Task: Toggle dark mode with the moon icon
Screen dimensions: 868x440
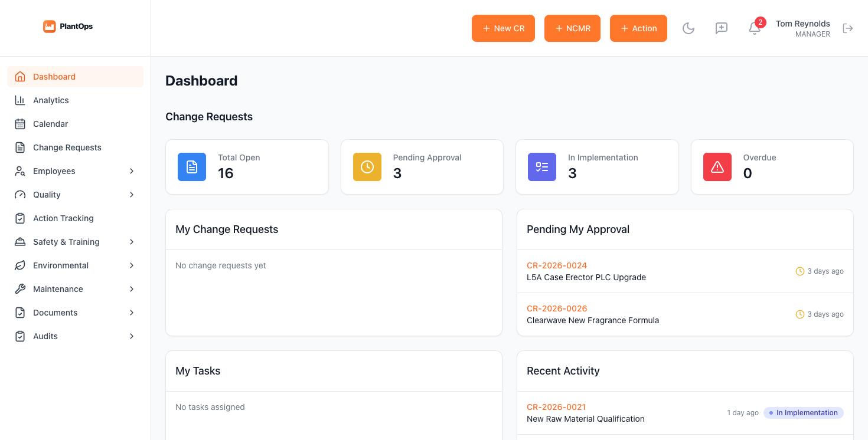Action: 688,28
